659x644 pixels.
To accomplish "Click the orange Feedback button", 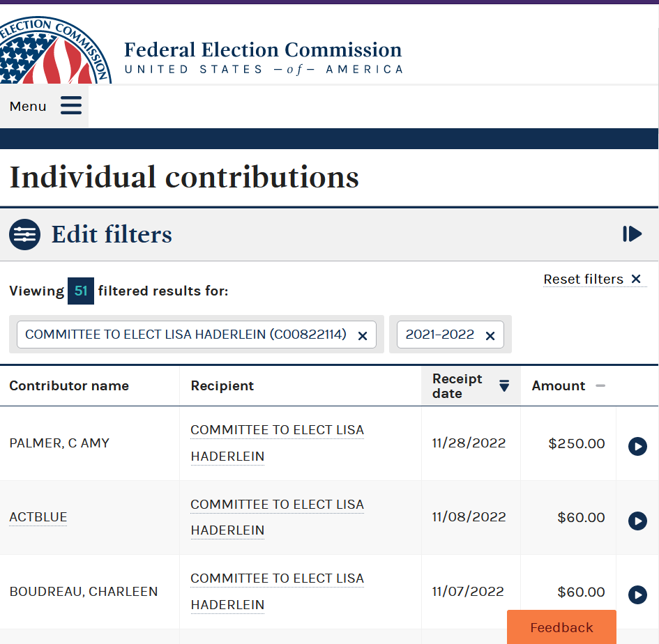I will (x=561, y=627).
